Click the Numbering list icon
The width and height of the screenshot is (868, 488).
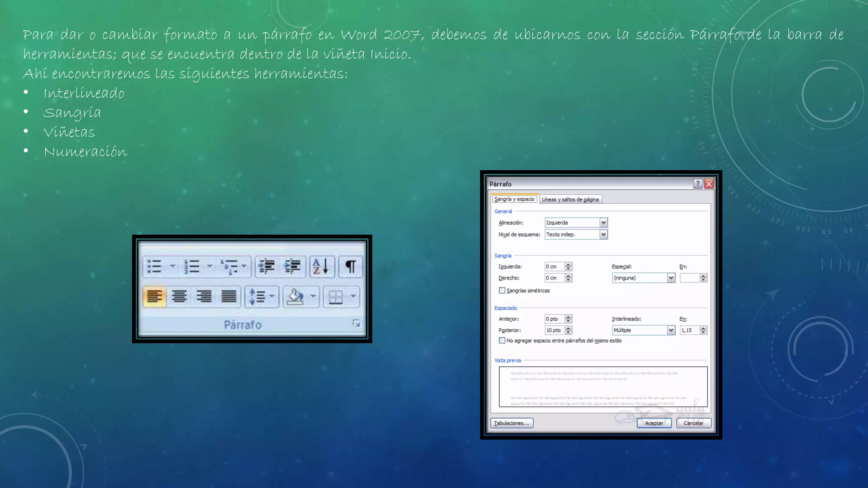pos(192,266)
